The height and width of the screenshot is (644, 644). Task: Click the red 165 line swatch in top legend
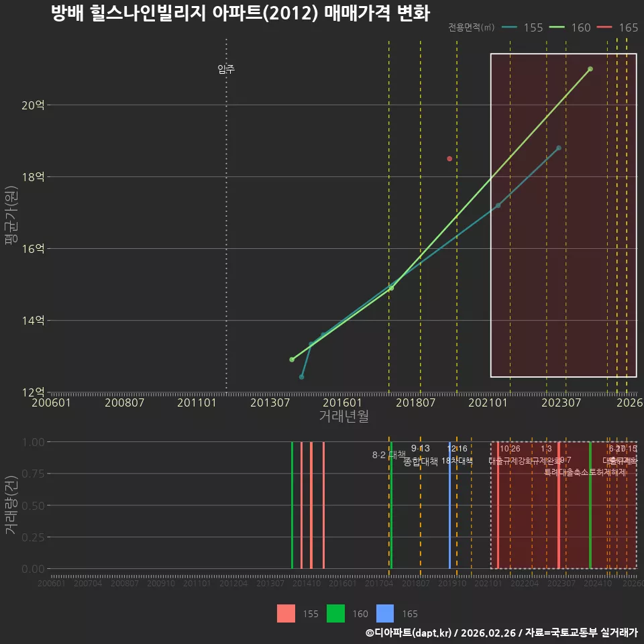coord(604,28)
